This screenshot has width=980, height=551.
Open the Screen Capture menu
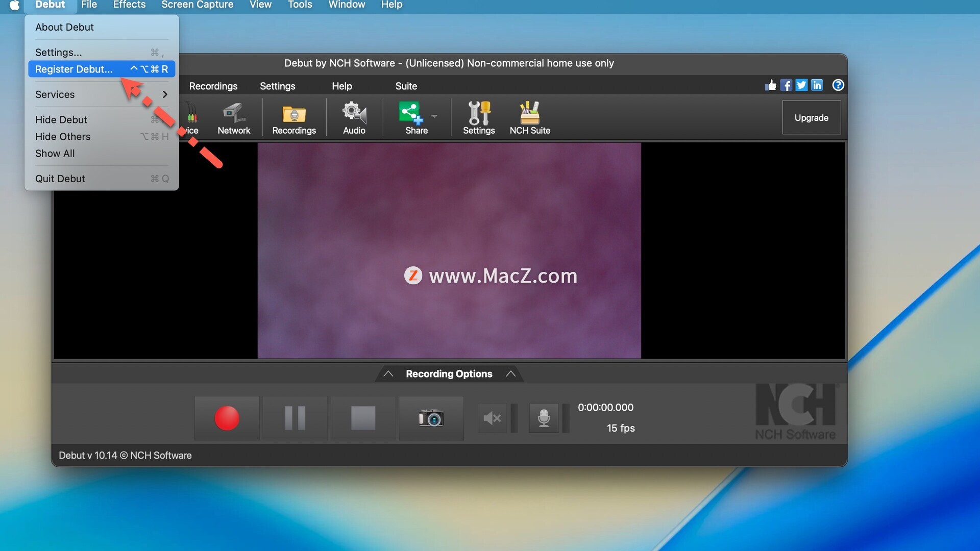pyautogui.click(x=197, y=5)
